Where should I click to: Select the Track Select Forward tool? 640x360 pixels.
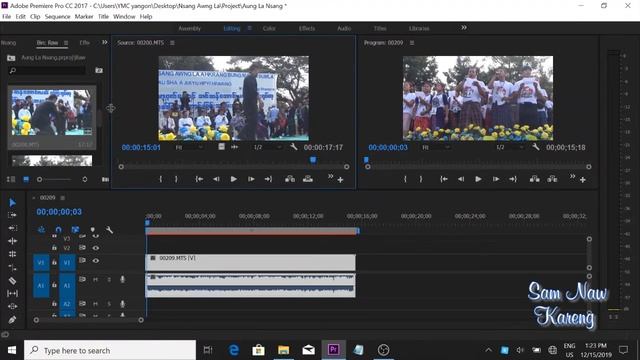tap(12, 215)
